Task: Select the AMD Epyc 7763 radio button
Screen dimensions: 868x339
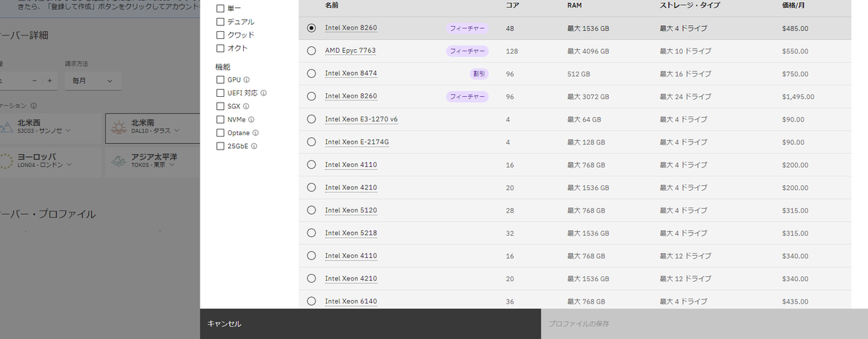Action: point(311,51)
